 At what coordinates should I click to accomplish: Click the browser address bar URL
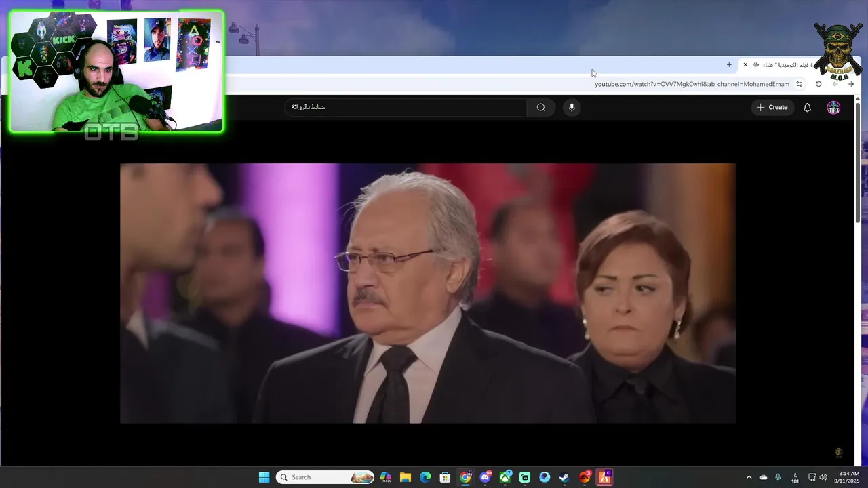(692, 84)
